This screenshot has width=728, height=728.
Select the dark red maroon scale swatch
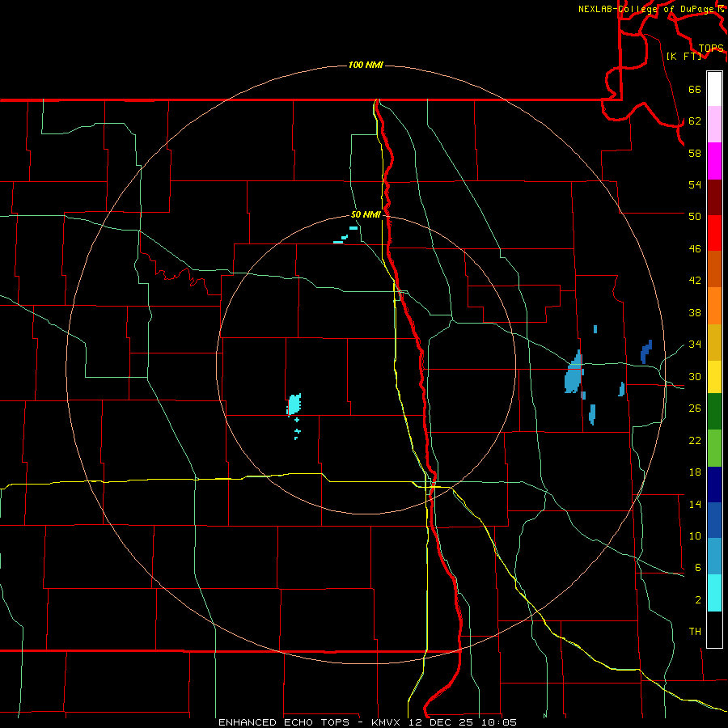pyautogui.click(x=714, y=197)
